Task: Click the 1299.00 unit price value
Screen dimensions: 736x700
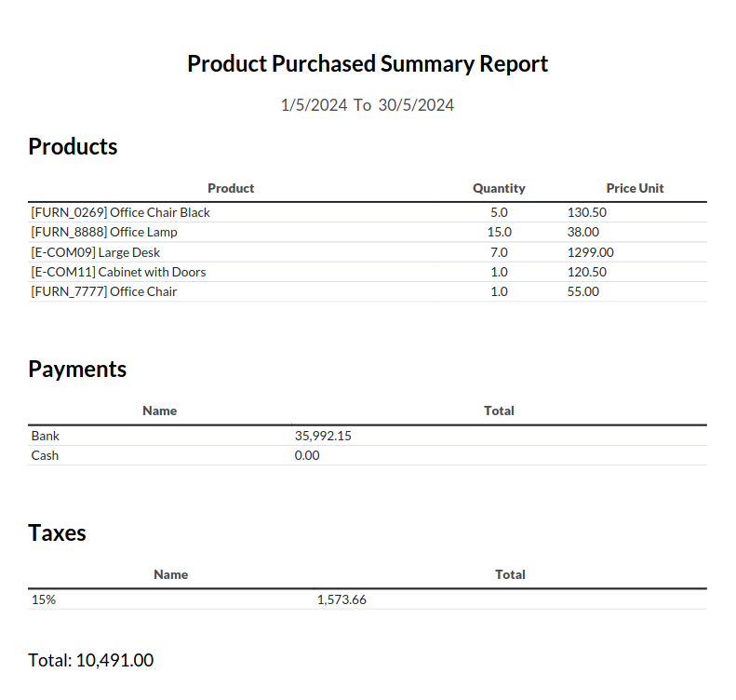Action: click(x=590, y=252)
